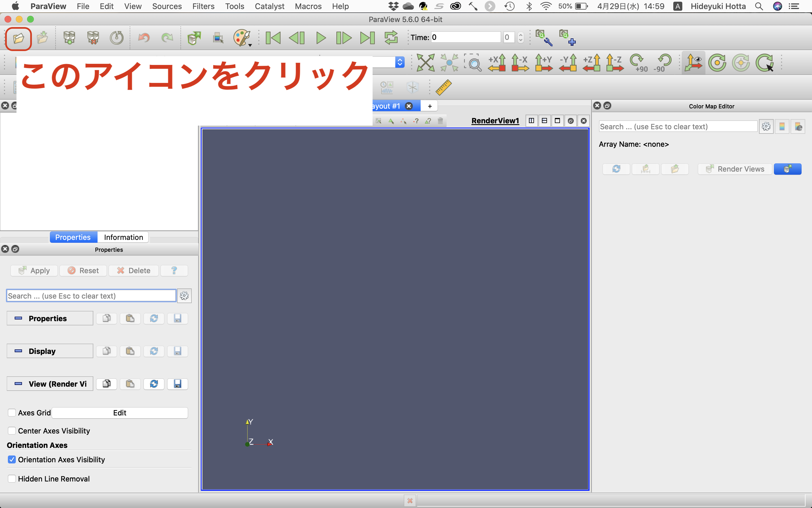Select the Properties tab
The height and width of the screenshot is (508, 812).
[x=73, y=237]
